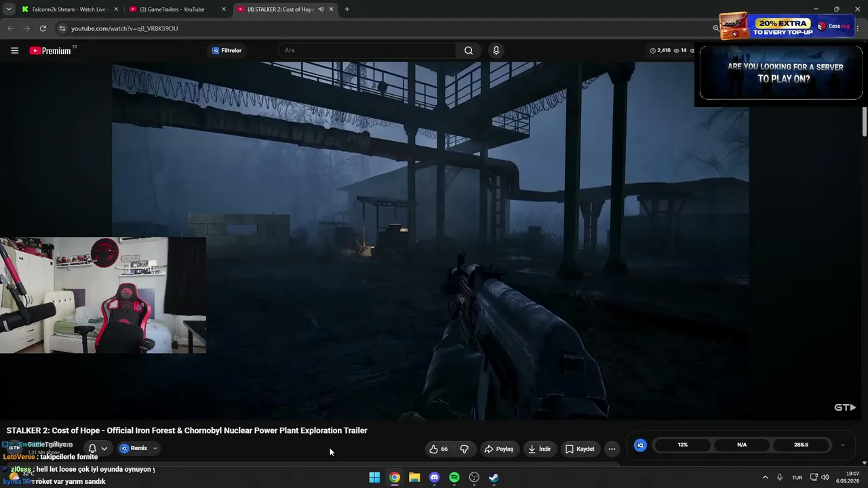This screenshot has height=488, width=868.
Task: Click the zoom magnifier in address bar
Action: point(716,28)
